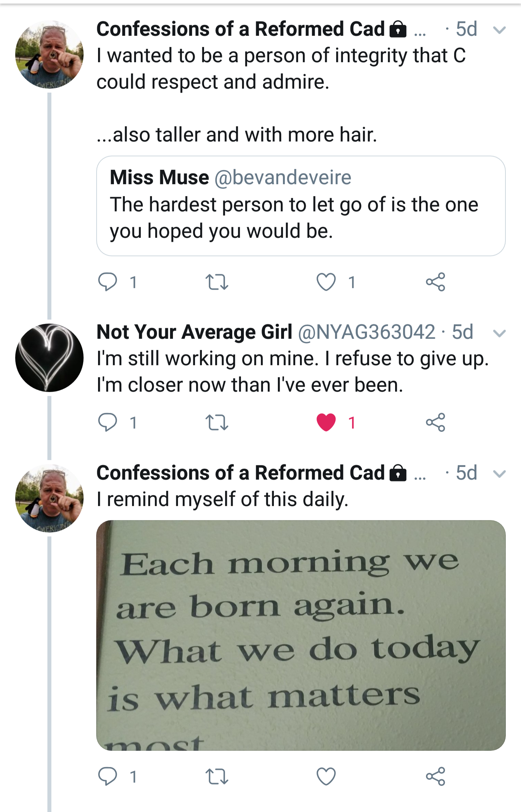Unlike Not Your Average Girl's tweet

tap(326, 422)
